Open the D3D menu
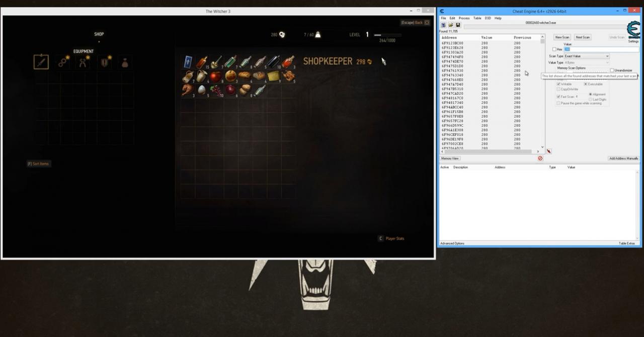Image resolution: width=644 pixels, height=337 pixels. 488,18
